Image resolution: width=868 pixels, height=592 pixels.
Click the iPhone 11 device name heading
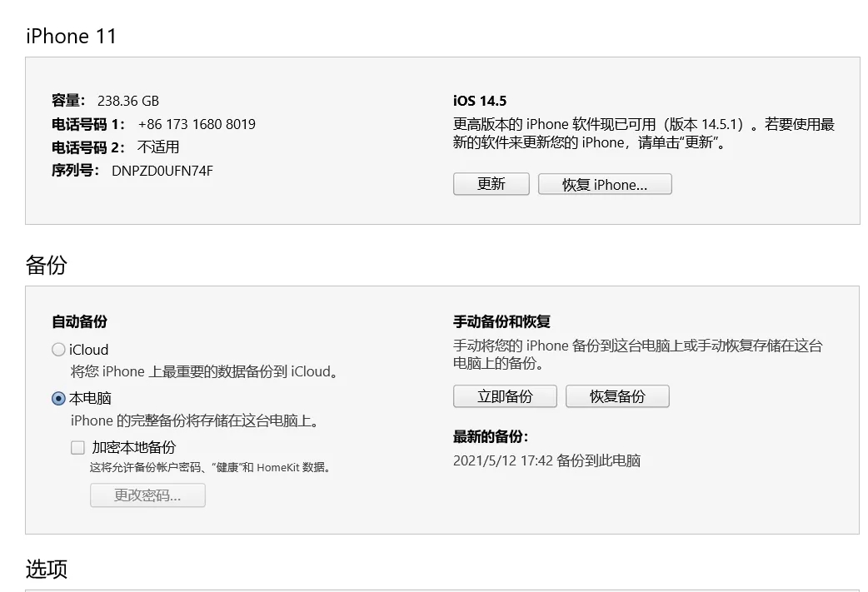[71, 36]
